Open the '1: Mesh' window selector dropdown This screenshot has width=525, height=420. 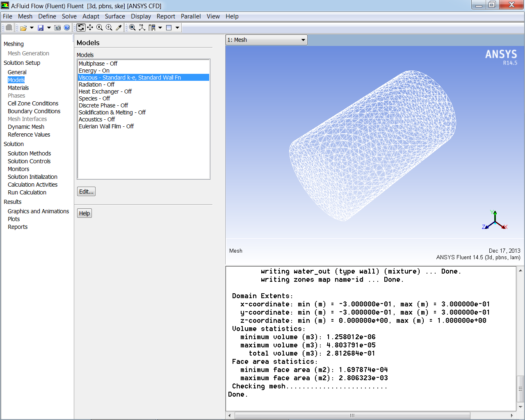click(267, 40)
